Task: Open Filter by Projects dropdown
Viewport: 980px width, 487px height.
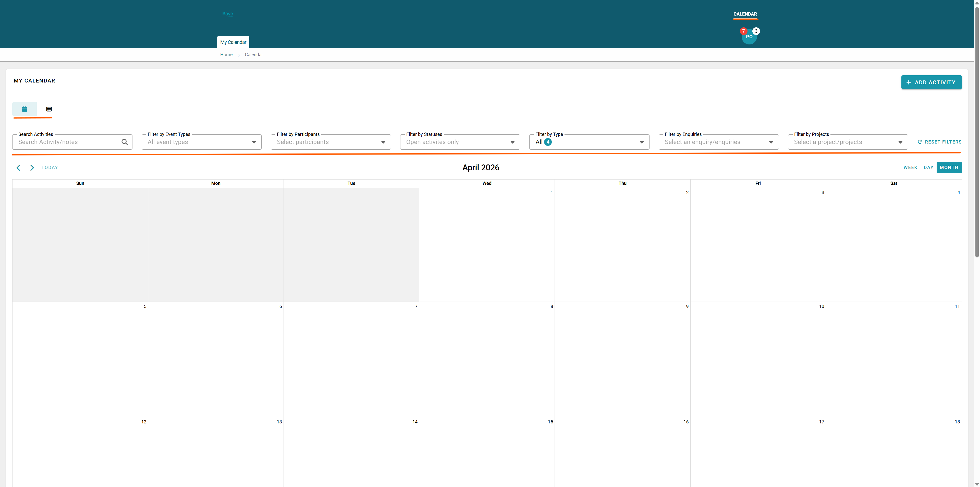Action: tap(848, 142)
